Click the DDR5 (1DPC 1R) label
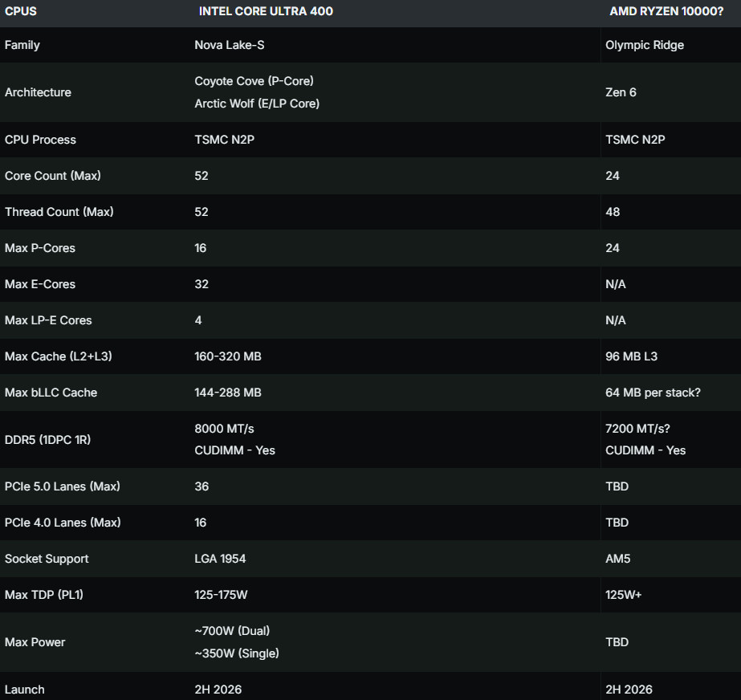741x700 pixels. [x=47, y=440]
